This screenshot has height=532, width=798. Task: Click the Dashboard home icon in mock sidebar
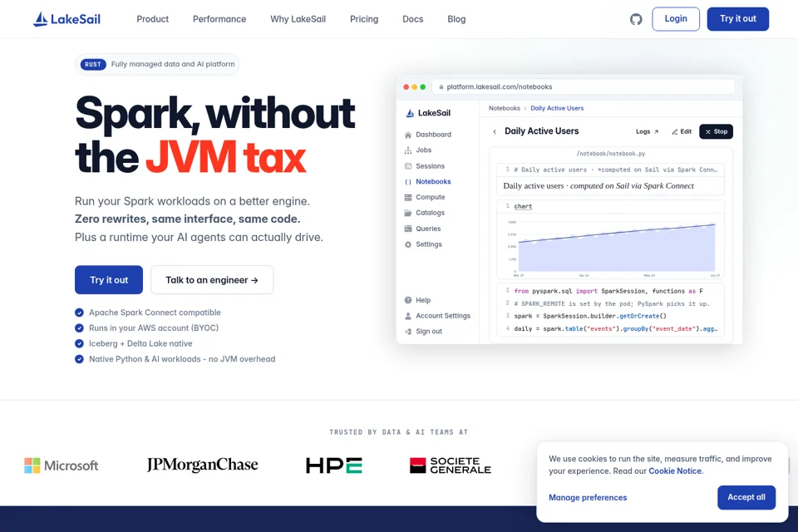[407, 135]
